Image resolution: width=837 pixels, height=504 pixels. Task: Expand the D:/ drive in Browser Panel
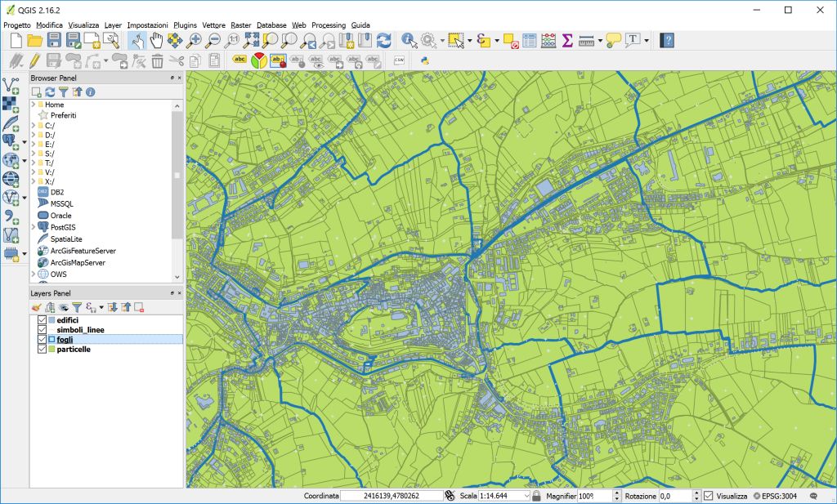tap(34, 136)
